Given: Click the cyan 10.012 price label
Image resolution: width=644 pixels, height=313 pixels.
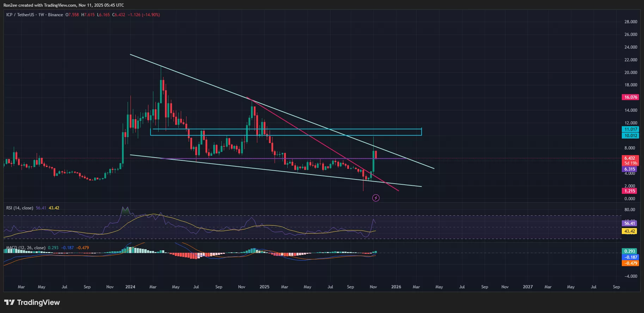Looking at the screenshot, I should (x=630, y=136).
